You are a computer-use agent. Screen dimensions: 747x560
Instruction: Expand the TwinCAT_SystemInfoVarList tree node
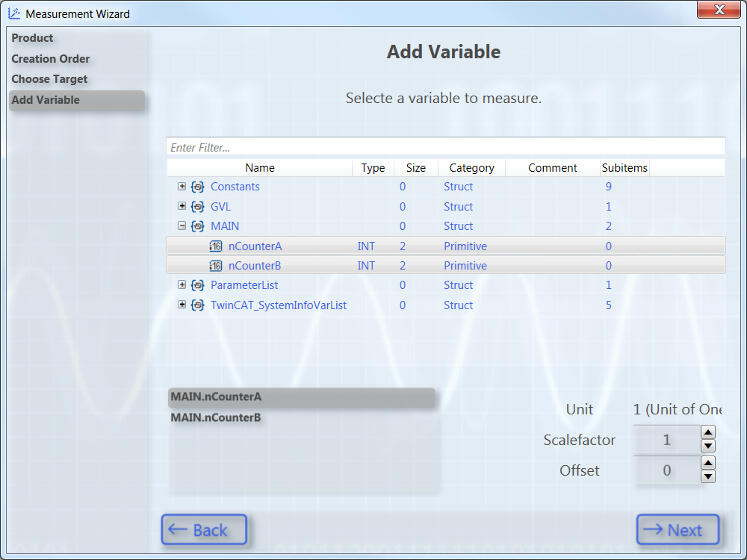(x=182, y=305)
